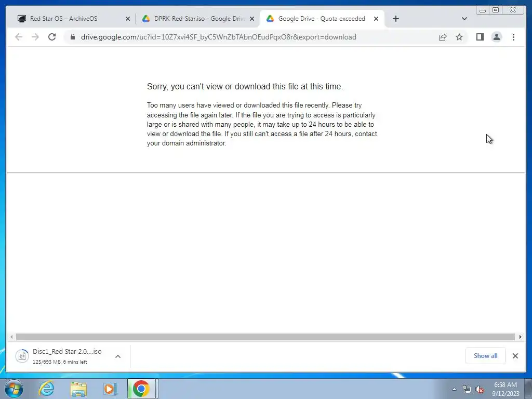Open the muted volume tray icon
Screen dimensions: 532x399
coord(480,390)
